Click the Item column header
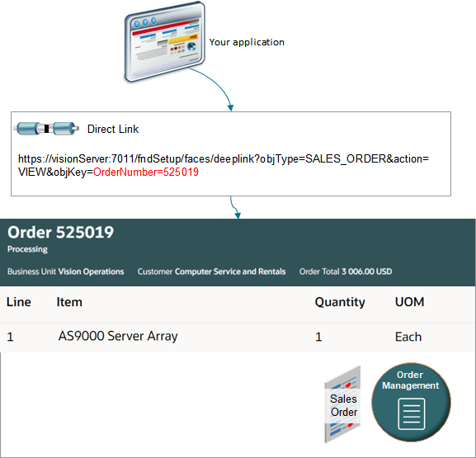 [69, 302]
